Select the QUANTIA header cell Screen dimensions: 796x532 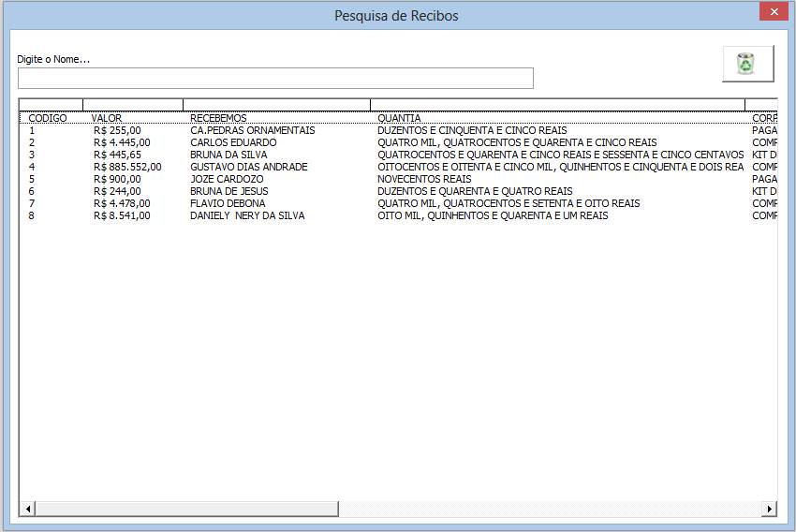(399, 118)
